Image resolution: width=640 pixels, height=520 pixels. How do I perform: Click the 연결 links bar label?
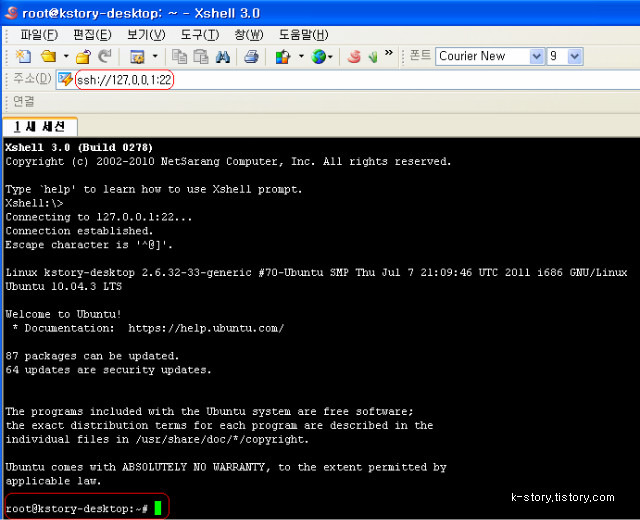[x=24, y=101]
